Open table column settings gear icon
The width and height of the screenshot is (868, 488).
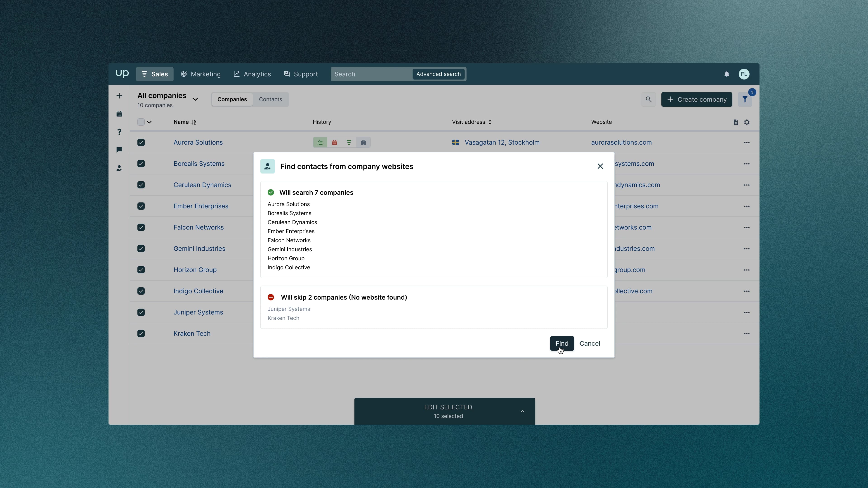(747, 122)
